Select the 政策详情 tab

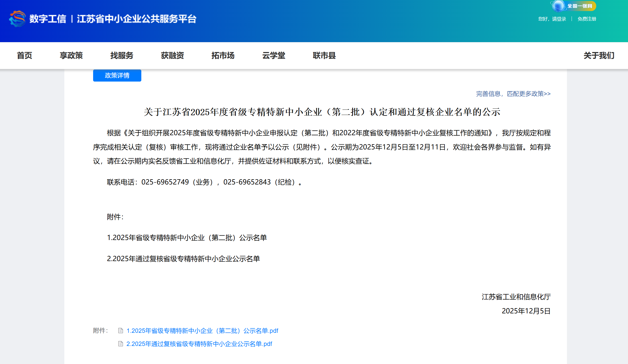point(117,76)
